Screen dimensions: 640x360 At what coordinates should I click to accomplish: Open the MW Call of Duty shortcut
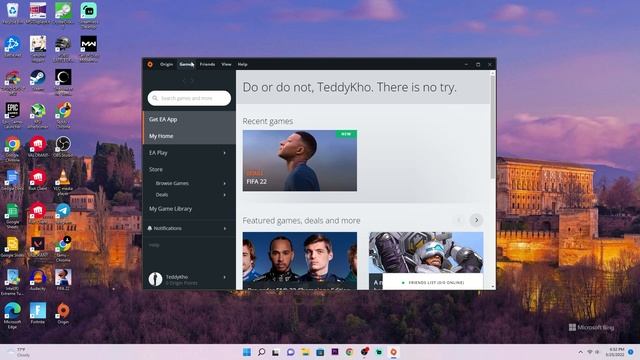tap(89, 48)
